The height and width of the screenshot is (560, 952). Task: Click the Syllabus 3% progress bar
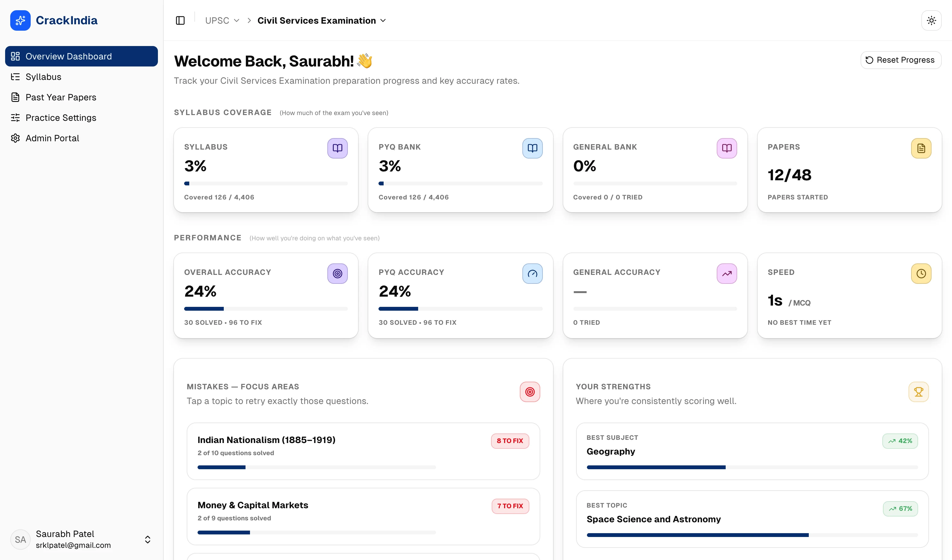tap(266, 183)
